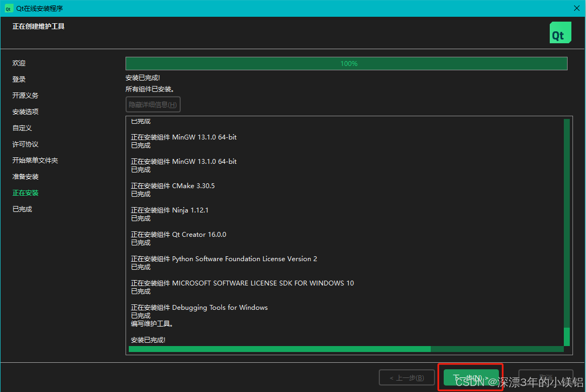Click the 所有组件已安装 status text

point(149,89)
